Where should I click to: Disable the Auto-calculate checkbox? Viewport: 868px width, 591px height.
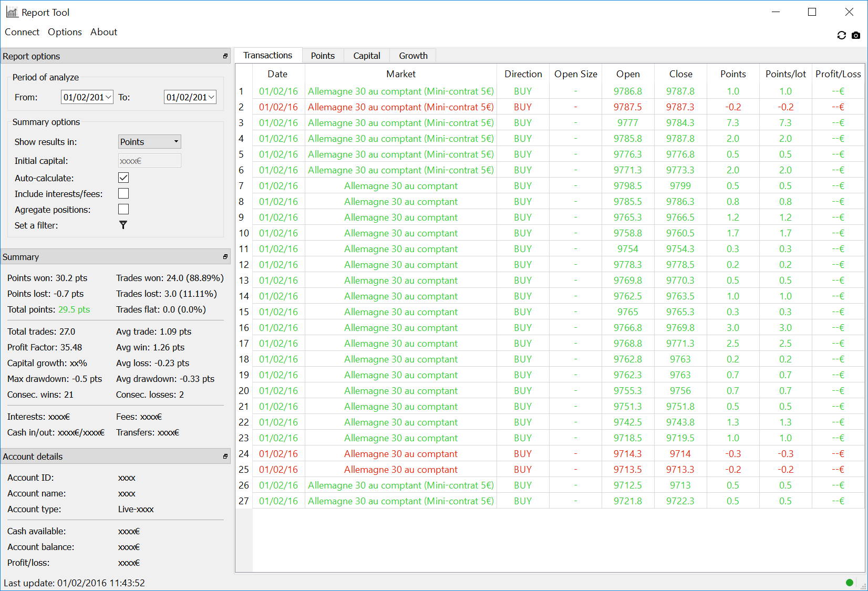(x=123, y=178)
